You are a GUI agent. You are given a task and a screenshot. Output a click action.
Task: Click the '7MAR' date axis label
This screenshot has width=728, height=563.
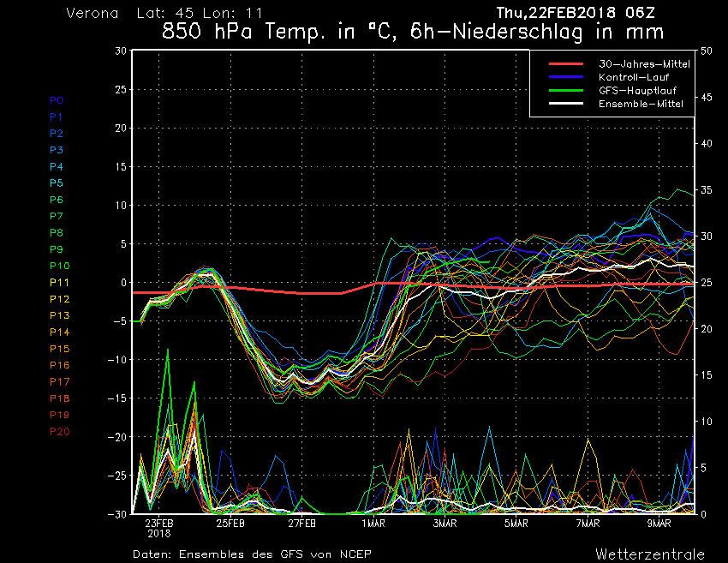588,524
